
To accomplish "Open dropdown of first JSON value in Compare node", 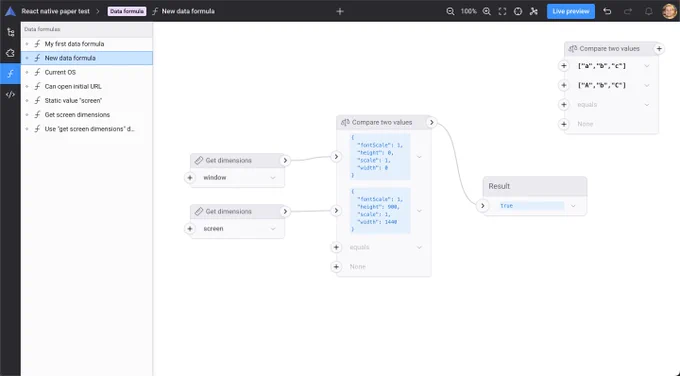I will 419,157.
